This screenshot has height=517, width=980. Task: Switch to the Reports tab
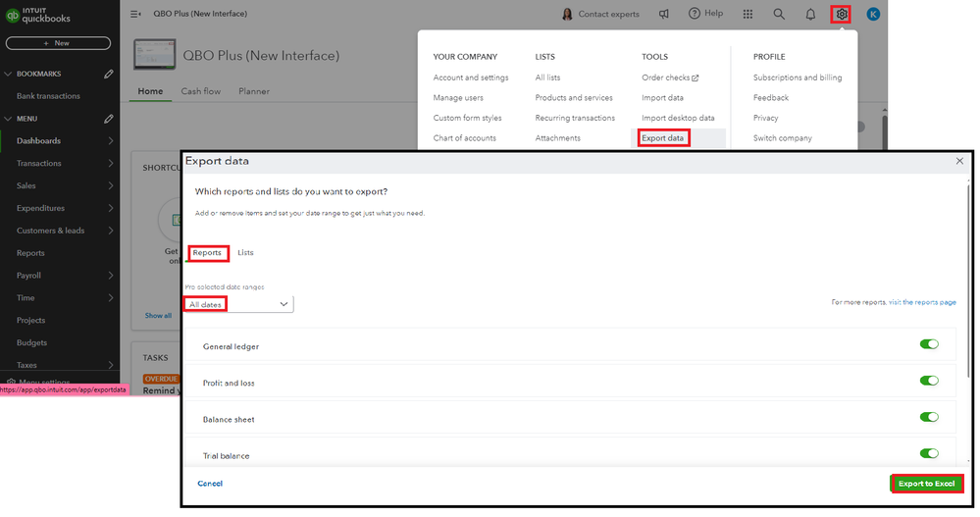click(207, 252)
